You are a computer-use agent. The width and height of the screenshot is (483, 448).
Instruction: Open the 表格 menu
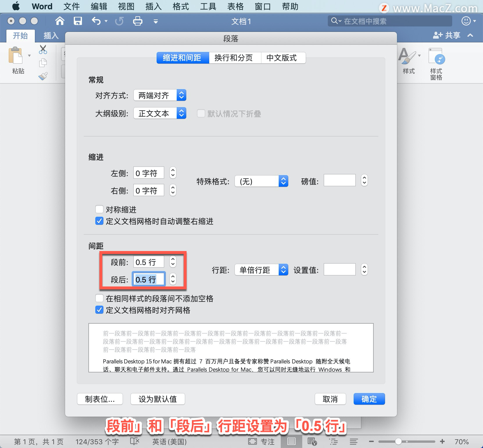point(235,6)
